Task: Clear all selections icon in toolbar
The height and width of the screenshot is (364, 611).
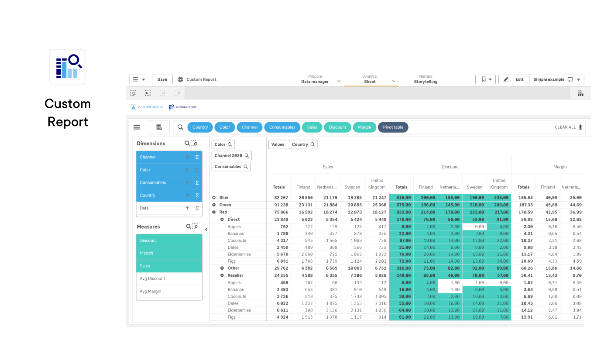Action: coord(177,93)
